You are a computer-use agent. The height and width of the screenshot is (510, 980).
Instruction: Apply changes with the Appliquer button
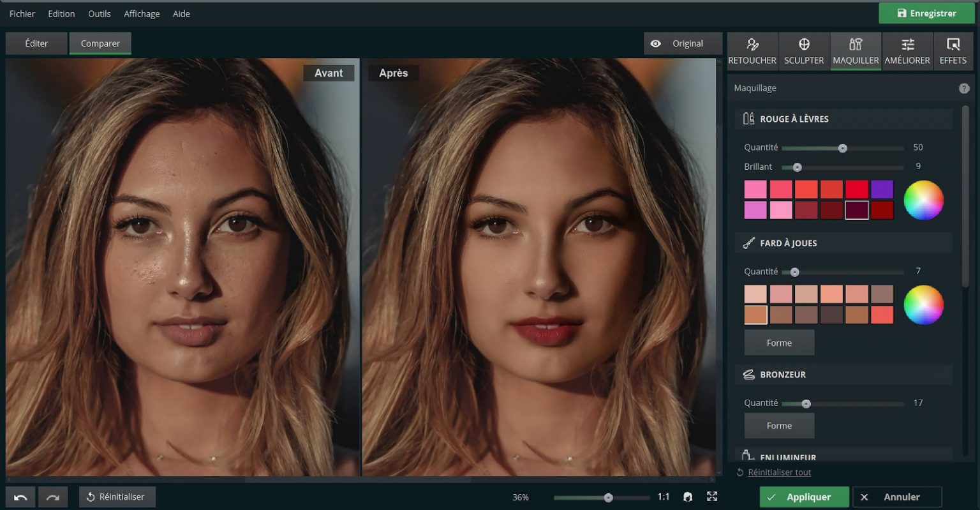click(804, 496)
